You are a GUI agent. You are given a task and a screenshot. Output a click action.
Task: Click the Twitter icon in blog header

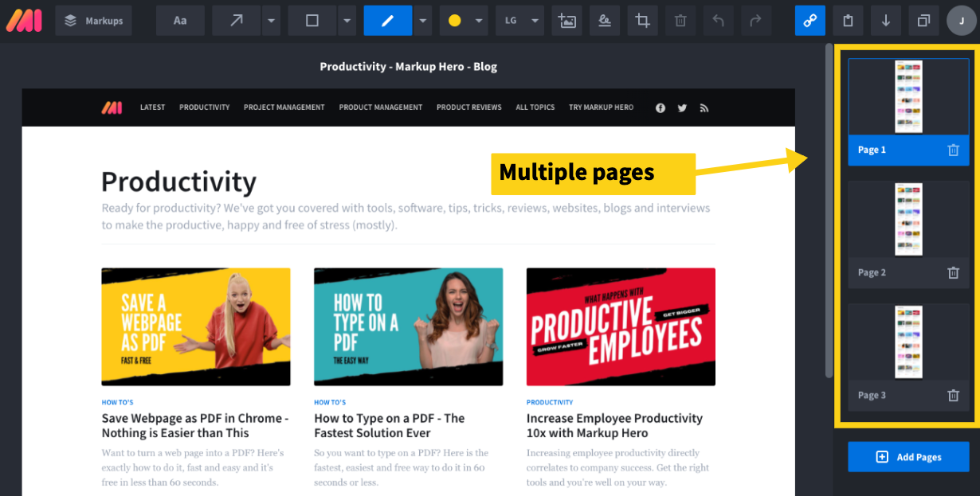[x=682, y=108]
